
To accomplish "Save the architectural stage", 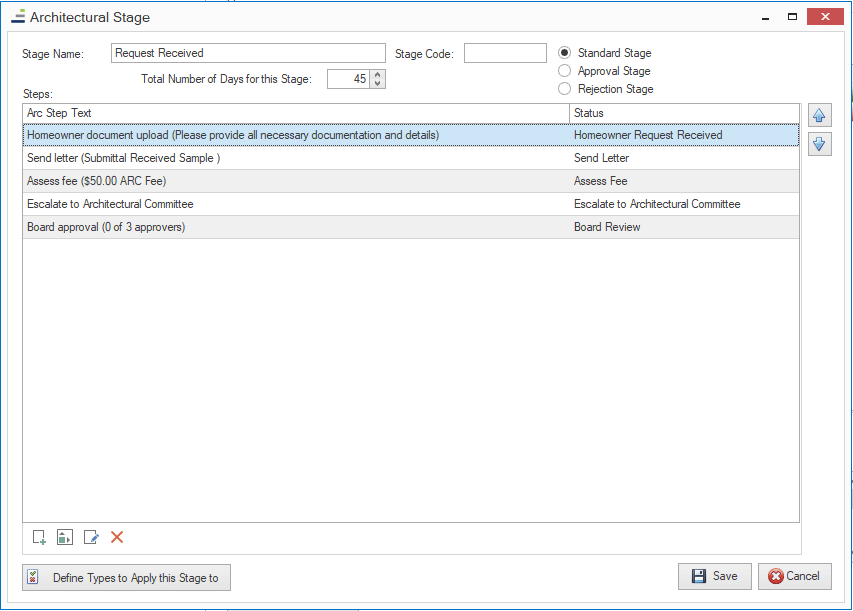I will (x=714, y=576).
